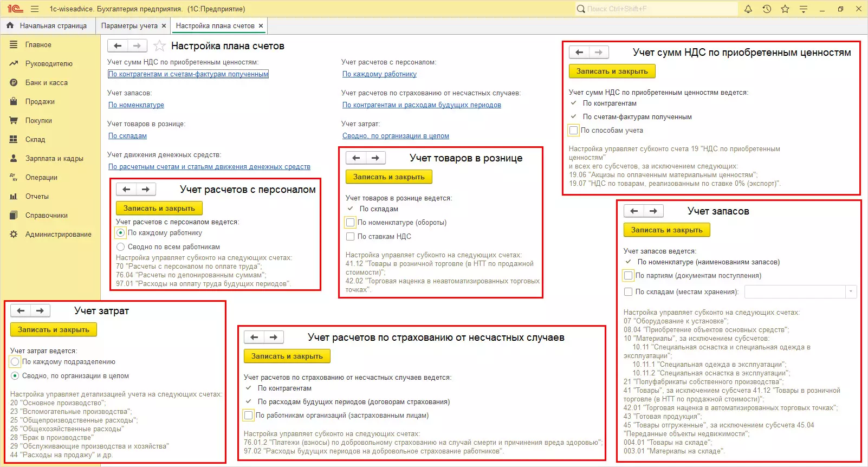Image resolution: width=868 pixels, height=467 pixels.
Task: Click Записать и закрыть in Учет товаров в рознице
Action: coord(388,177)
